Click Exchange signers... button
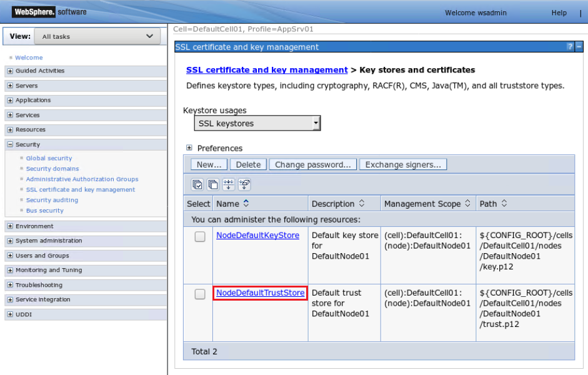The image size is (588, 375). [x=403, y=164]
